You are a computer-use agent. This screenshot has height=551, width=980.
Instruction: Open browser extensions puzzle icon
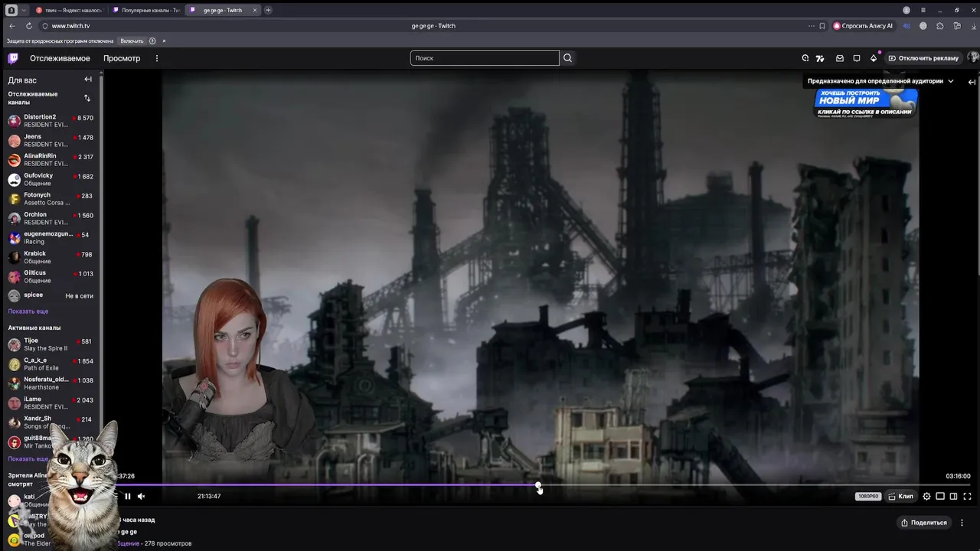click(x=940, y=26)
